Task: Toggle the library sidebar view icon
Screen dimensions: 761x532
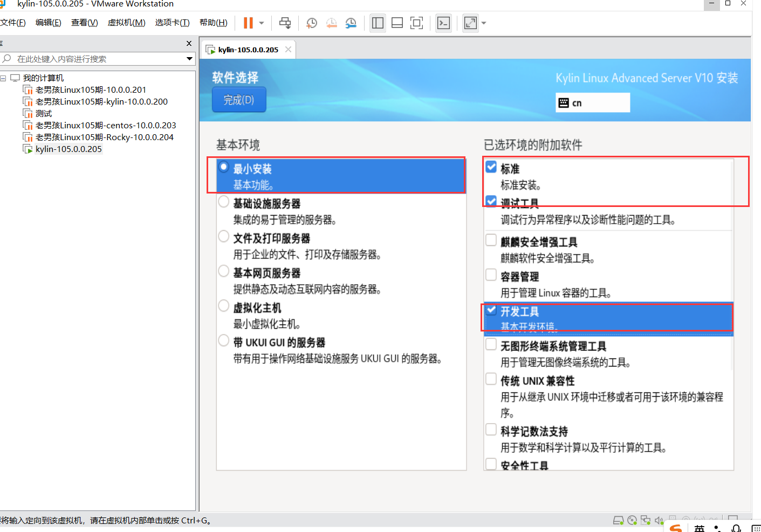Action: 378,23
